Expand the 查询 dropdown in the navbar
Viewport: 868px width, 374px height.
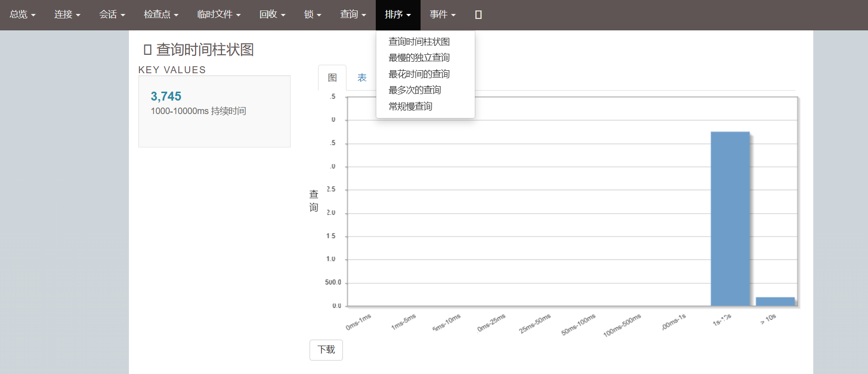click(x=353, y=15)
